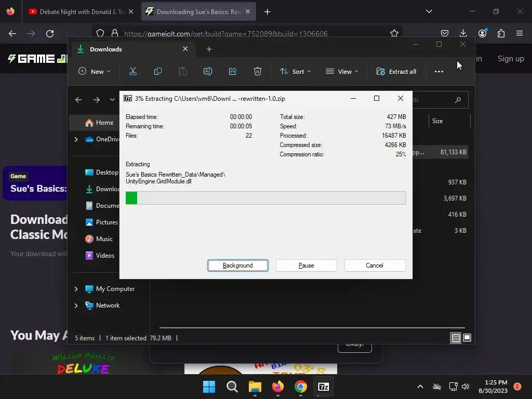532x399 pixels.
Task: Click the Sign up link on Game Jolt
Action: pos(511,59)
